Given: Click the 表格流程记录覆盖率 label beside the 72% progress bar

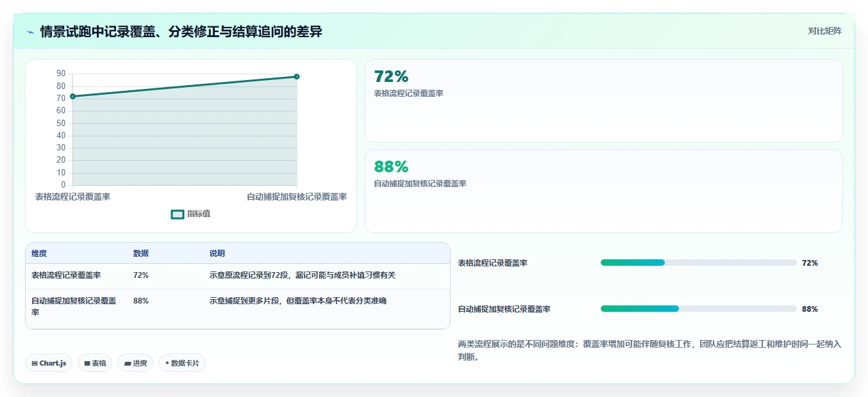Looking at the screenshot, I should tap(492, 263).
